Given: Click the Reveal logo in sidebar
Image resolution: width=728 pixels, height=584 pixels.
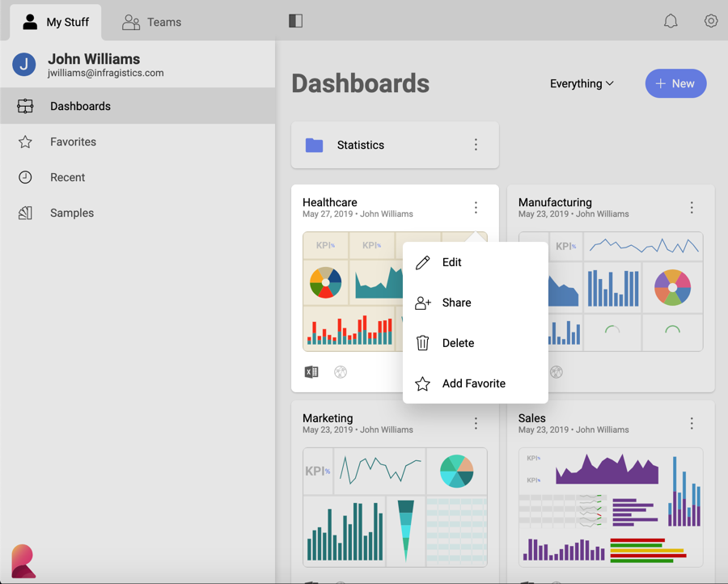Looking at the screenshot, I should 23,561.
